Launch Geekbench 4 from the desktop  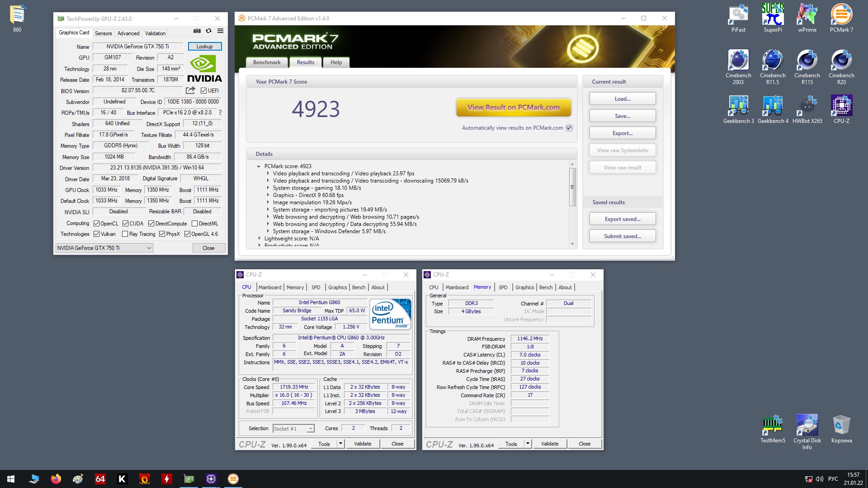pos(773,109)
